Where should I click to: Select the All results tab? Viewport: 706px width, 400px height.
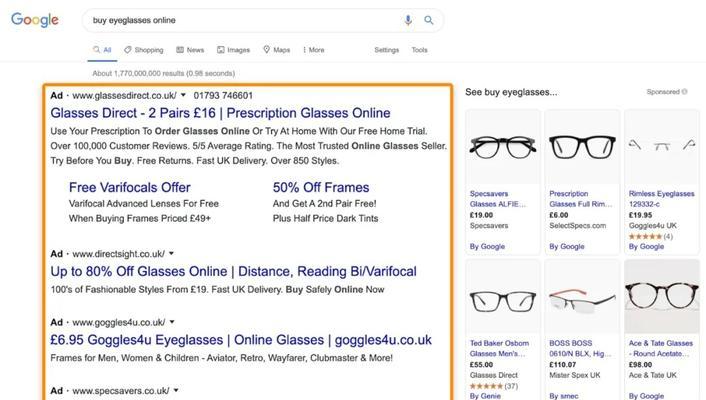click(102, 50)
